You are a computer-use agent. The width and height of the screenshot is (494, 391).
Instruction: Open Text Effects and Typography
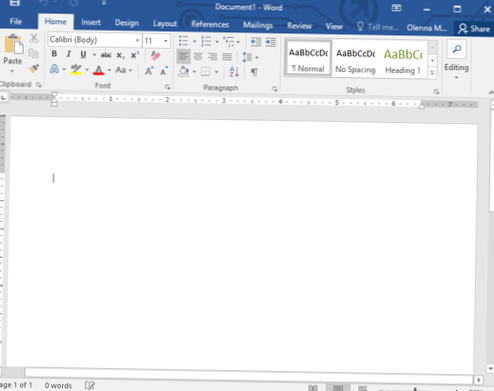[54, 69]
